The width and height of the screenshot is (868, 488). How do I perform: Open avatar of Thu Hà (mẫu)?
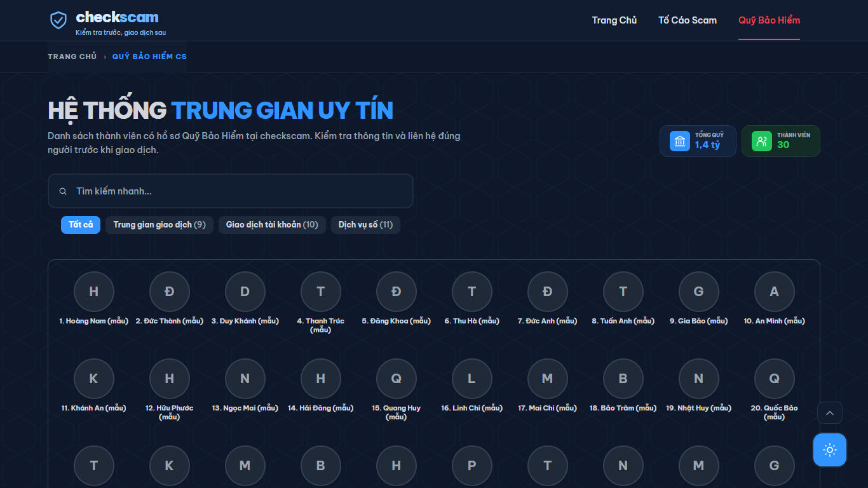[471, 292]
